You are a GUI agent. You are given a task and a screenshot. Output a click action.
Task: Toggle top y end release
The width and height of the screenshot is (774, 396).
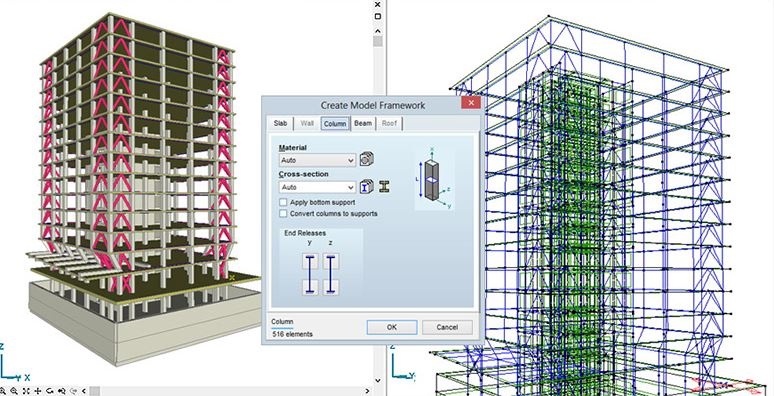310,261
